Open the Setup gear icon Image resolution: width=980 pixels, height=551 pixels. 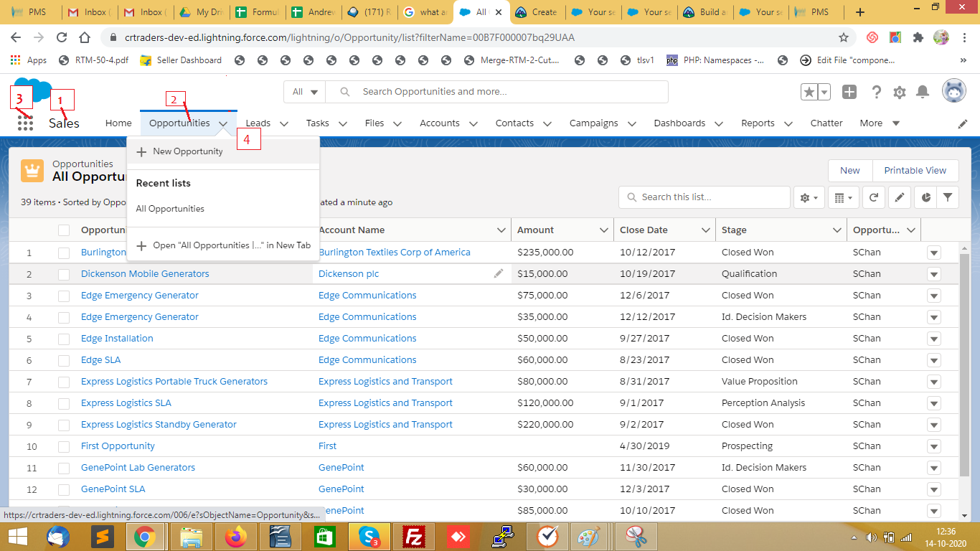900,91
